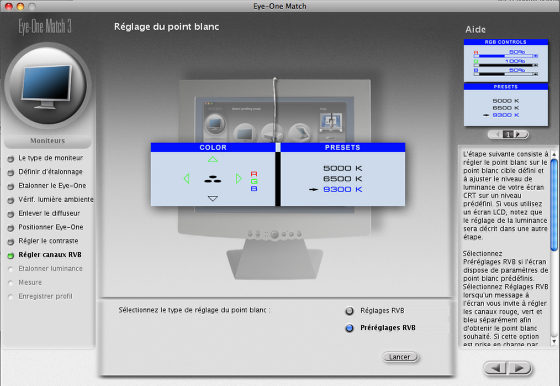
Task: Click the help text scrollbar thumb
Action: tap(554, 205)
